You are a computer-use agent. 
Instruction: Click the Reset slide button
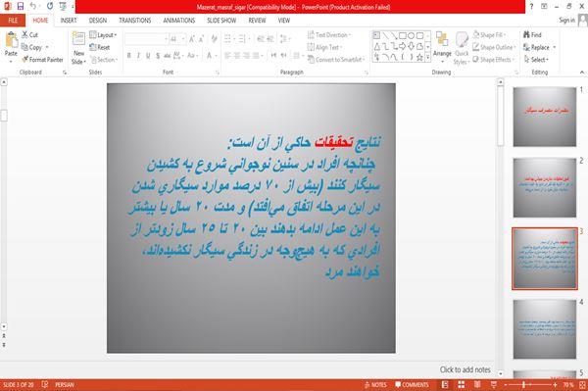click(100, 47)
